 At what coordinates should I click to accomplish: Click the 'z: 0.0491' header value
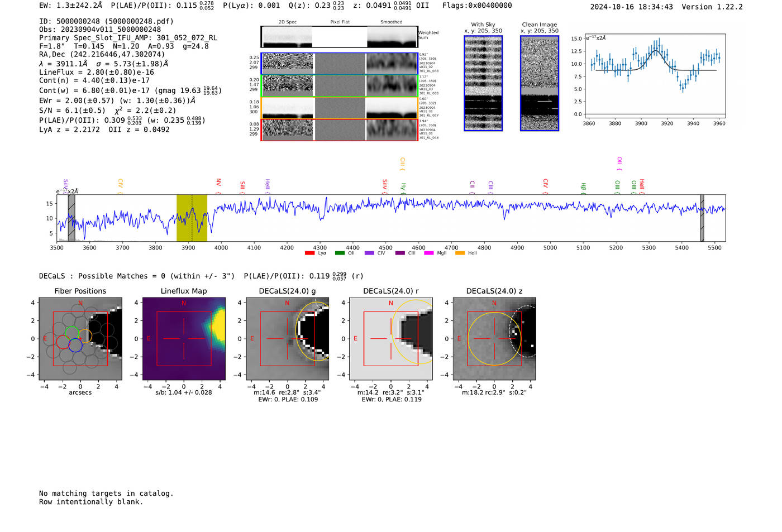pos(382,6)
